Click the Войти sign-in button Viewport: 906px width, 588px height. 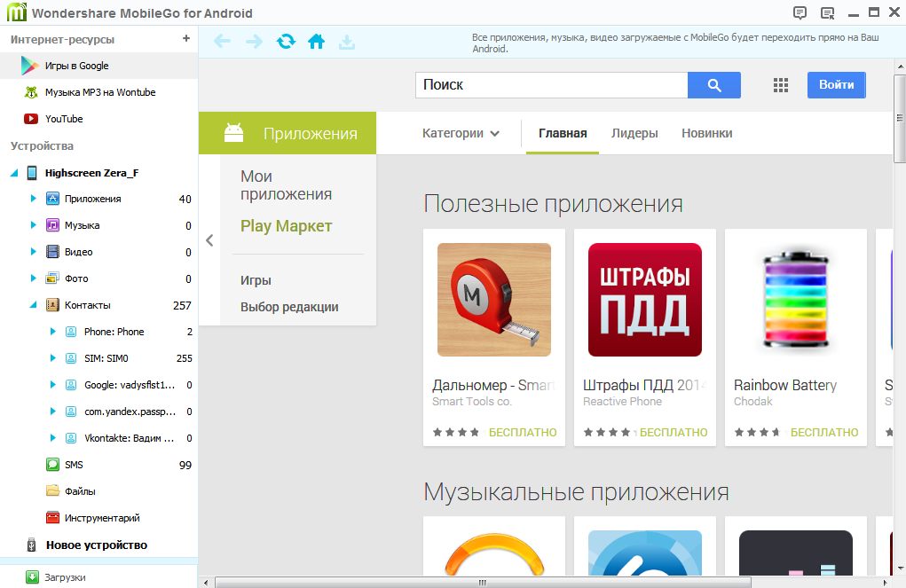tap(836, 85)
